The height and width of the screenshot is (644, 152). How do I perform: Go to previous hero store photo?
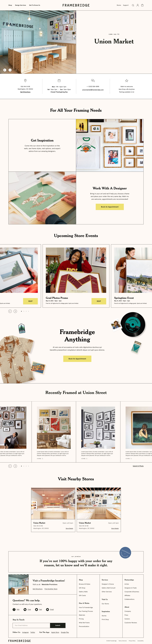tap(5, 70)
